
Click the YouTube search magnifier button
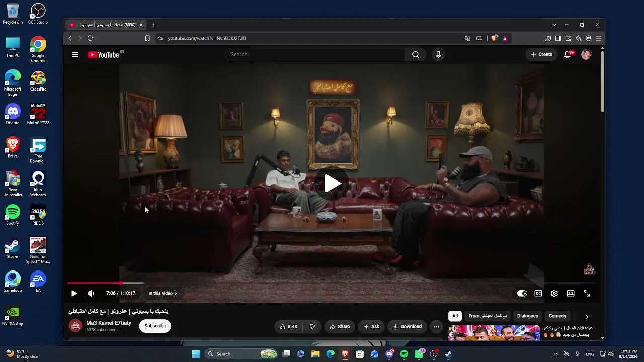(415, 55)
